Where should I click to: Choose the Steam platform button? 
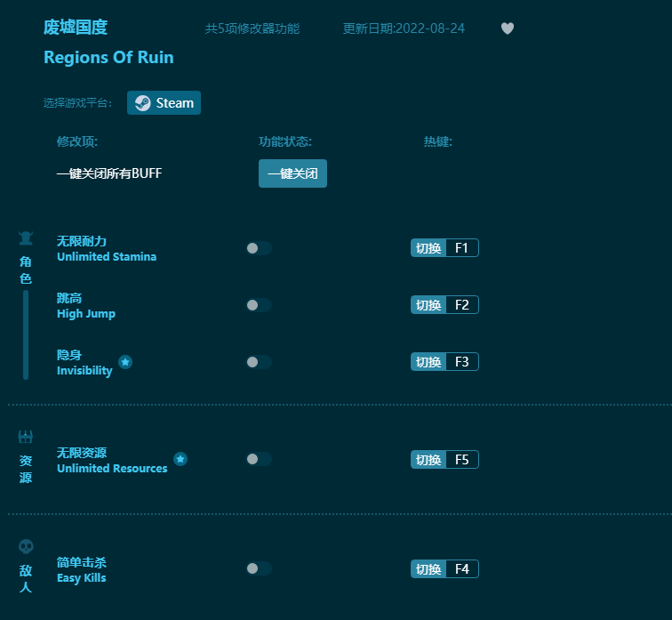(x=164, y=103)
